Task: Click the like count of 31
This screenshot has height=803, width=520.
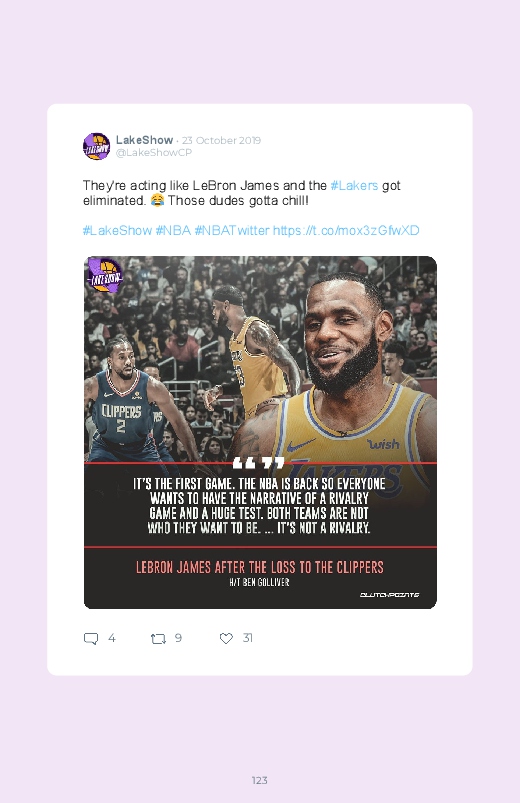Action: pyautogui.click(x=247, y=638)
